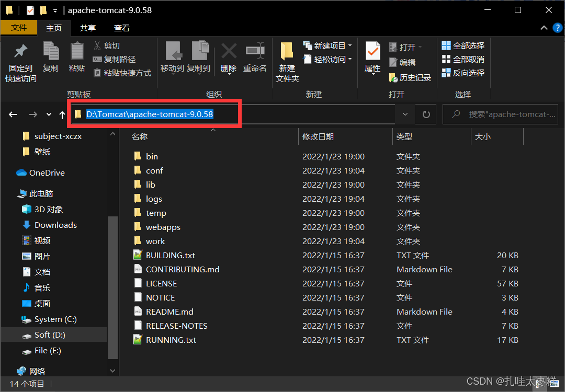Click the 删除 (Delete) red X icon
Screen dimensions: 565x392
(229, 57)
